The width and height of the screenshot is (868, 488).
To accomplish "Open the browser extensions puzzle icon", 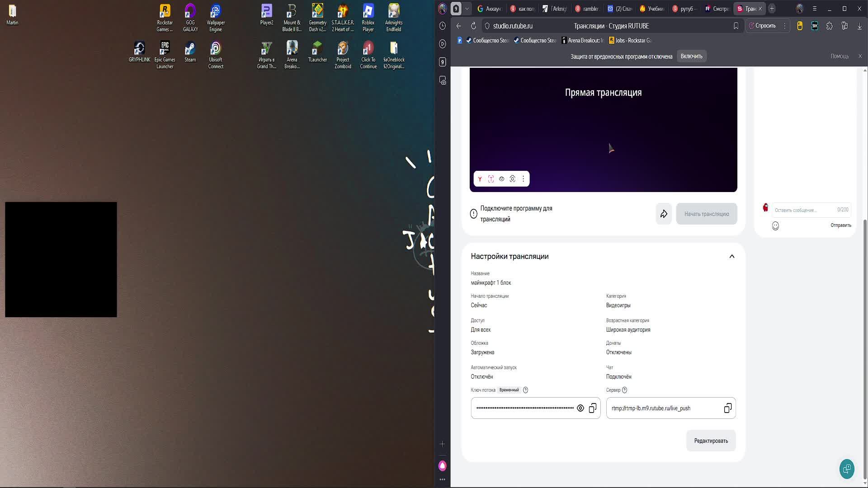I will (829, 26).
